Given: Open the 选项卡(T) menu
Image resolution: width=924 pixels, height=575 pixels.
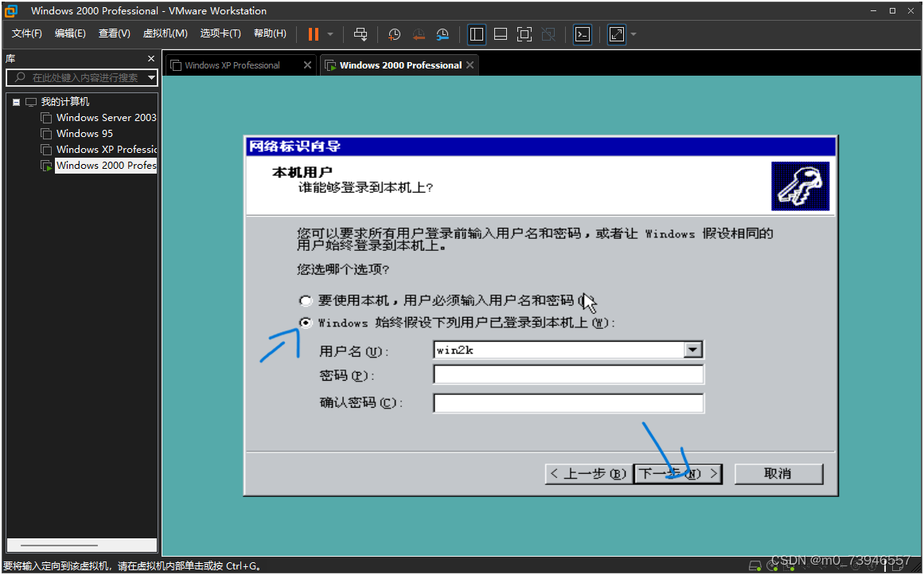Looking at the screenshot, I should [220, 33].
